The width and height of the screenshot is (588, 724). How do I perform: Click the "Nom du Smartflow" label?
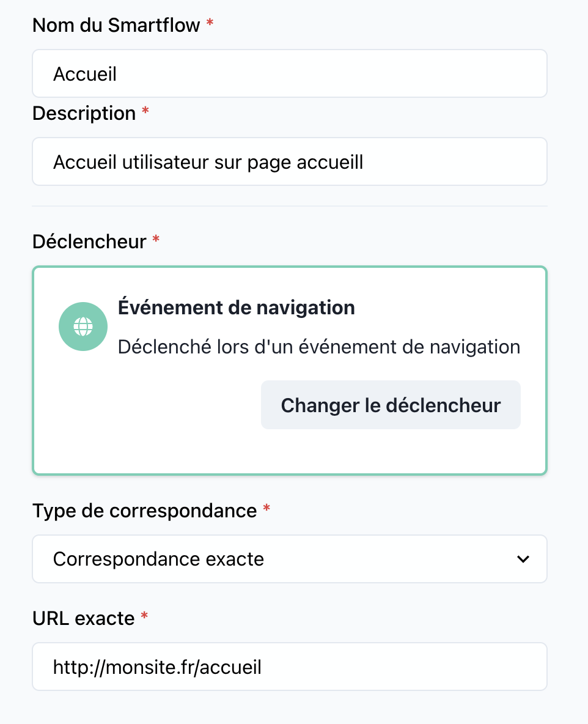click(116, 25)
